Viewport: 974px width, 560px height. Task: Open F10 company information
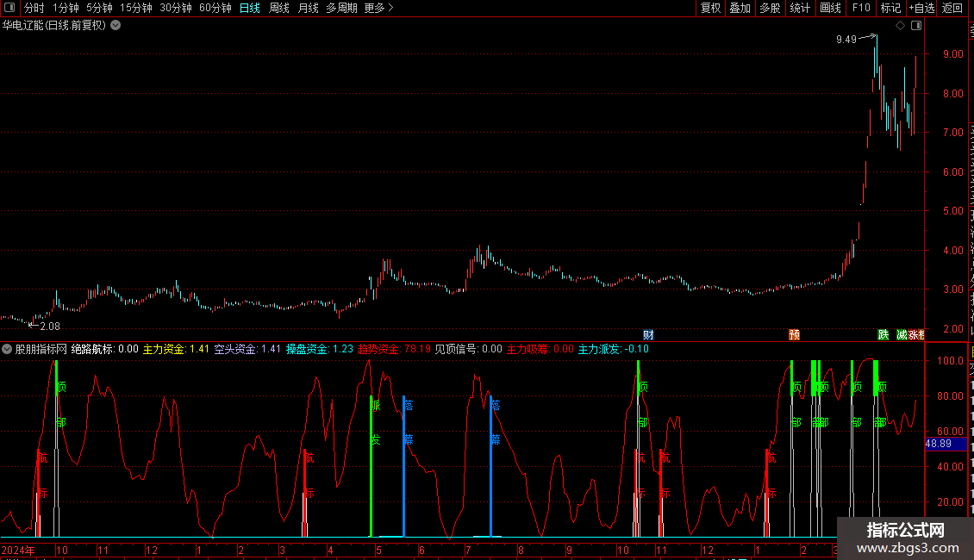(861, 8)
